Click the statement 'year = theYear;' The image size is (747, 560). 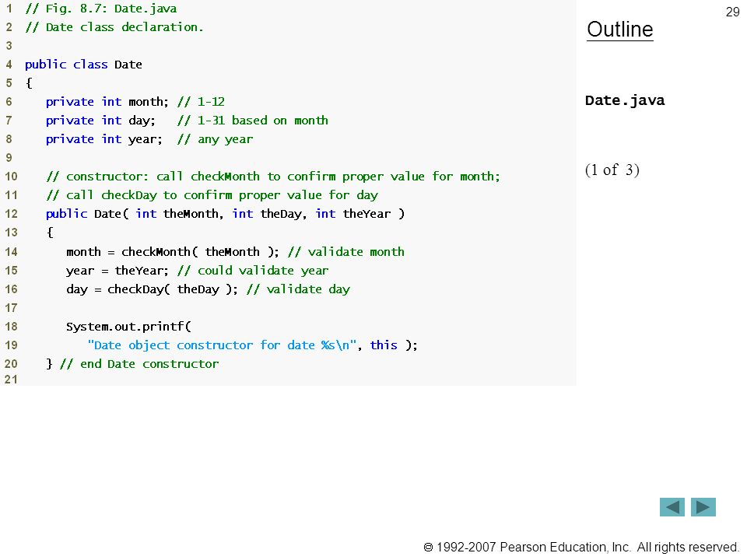pyautogui.click(x=117, y=271)
